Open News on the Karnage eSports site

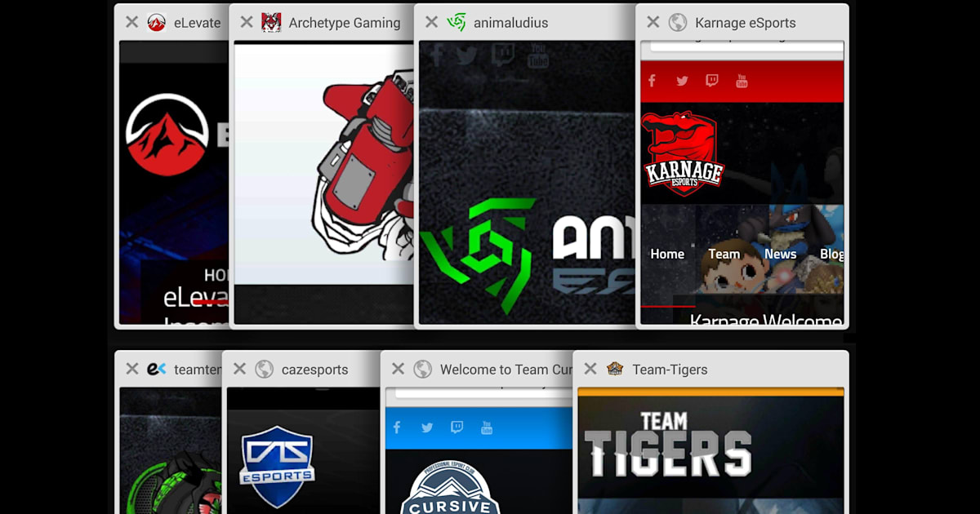(x=780, y=254)
